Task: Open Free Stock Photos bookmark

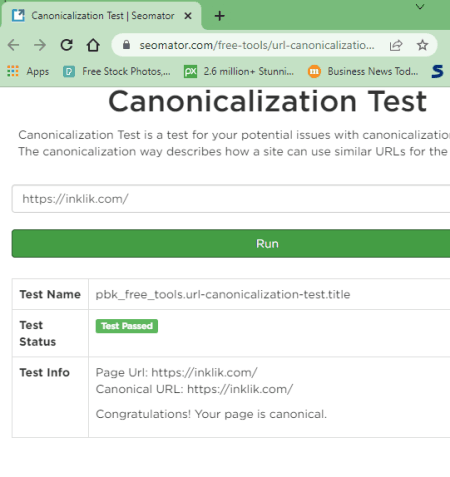Action: coord(117,71)
